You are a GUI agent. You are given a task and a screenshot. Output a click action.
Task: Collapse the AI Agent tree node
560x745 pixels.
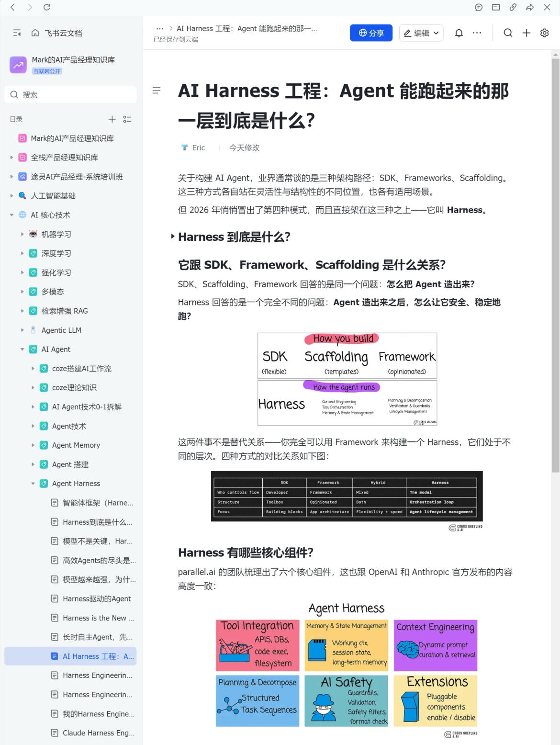point(22,349)
